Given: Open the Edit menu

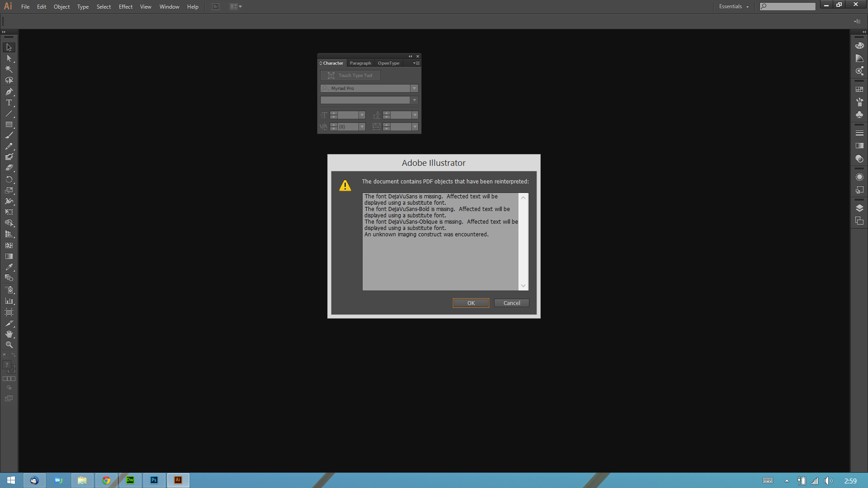Looking at the screenshot, I should 42,6.
